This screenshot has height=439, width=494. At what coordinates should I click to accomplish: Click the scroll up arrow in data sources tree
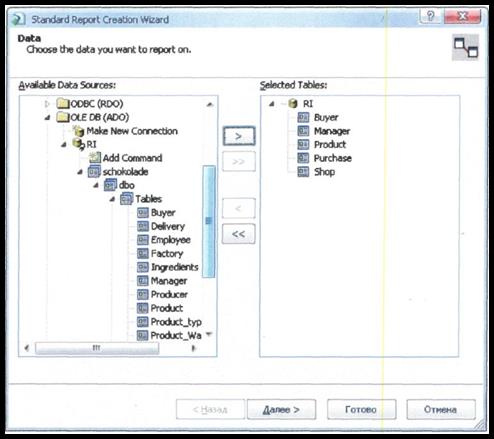[209, 104]
